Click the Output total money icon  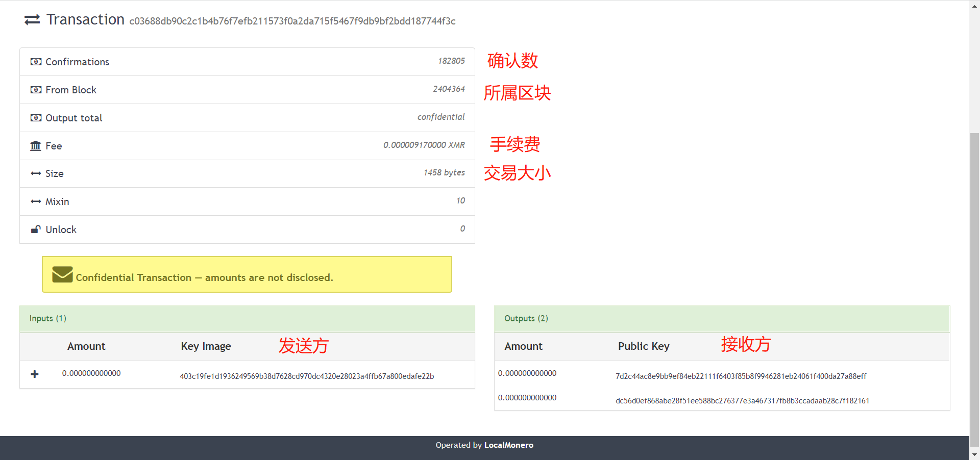[x=36, y=118]
